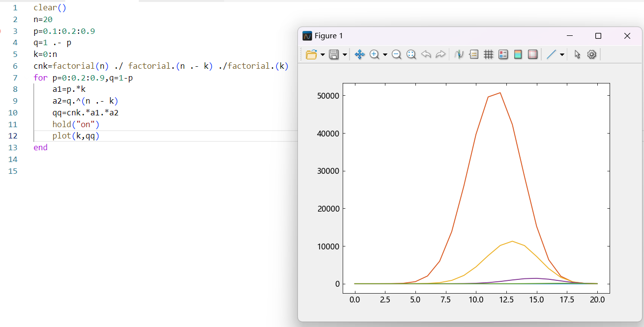Select the zoom out magnifier tool
The width and height of the screenshot is (644, 327).
396,54
